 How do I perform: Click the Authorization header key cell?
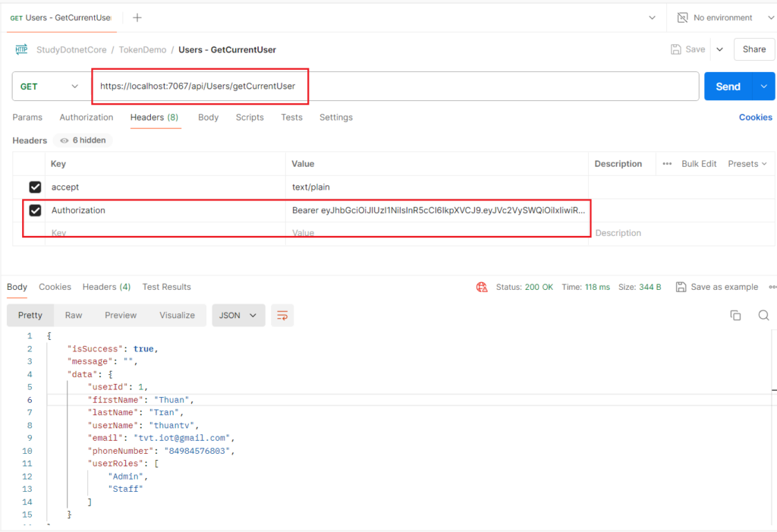pos(165,210)
